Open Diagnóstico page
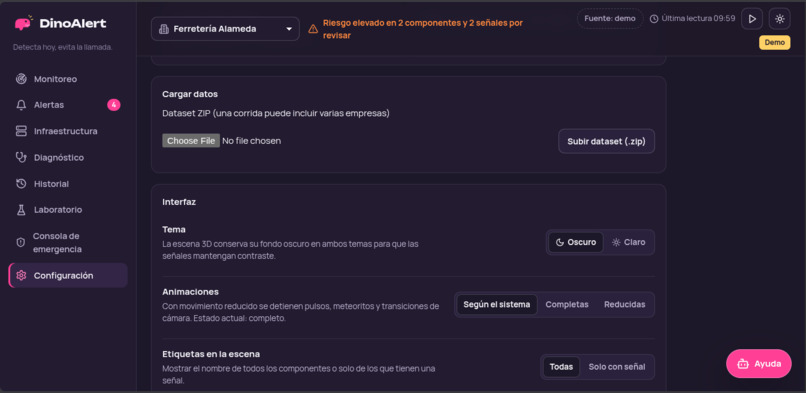Image resolution: width=806 pixels, height=393 pixels. [x=68, y=157]
